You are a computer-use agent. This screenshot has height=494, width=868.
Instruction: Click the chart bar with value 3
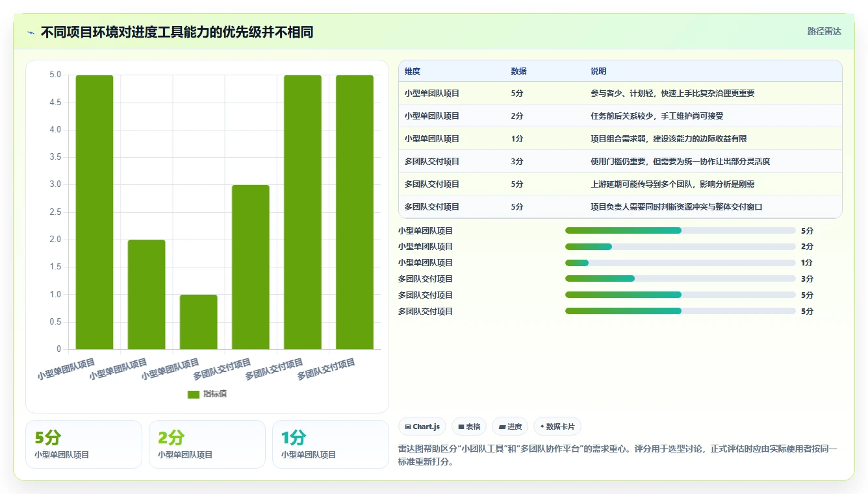[x=251, y=267]
